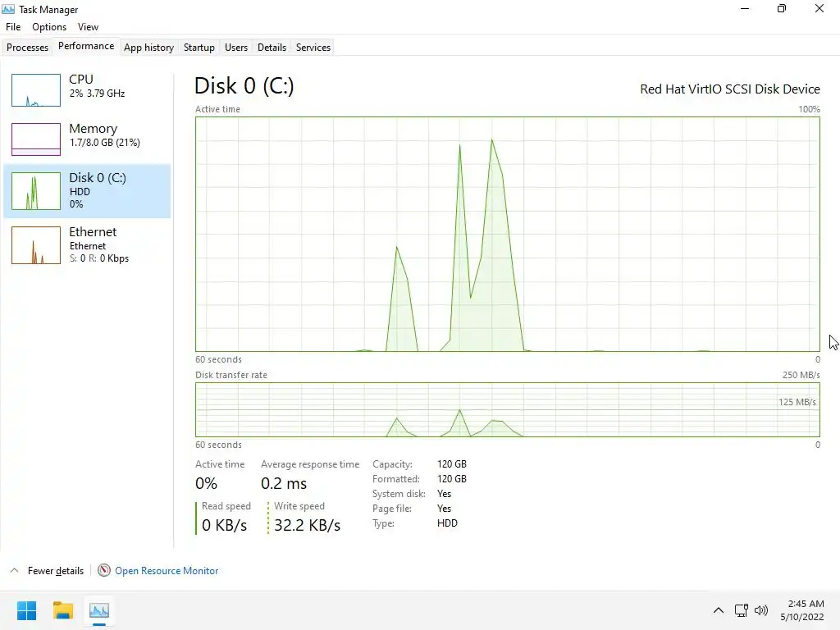Image resolution: width=840 pixels, height=630 pixels.
Task: Click the Memory 1.7/8.0 GB (21%) text
Action: coord(104,135)
